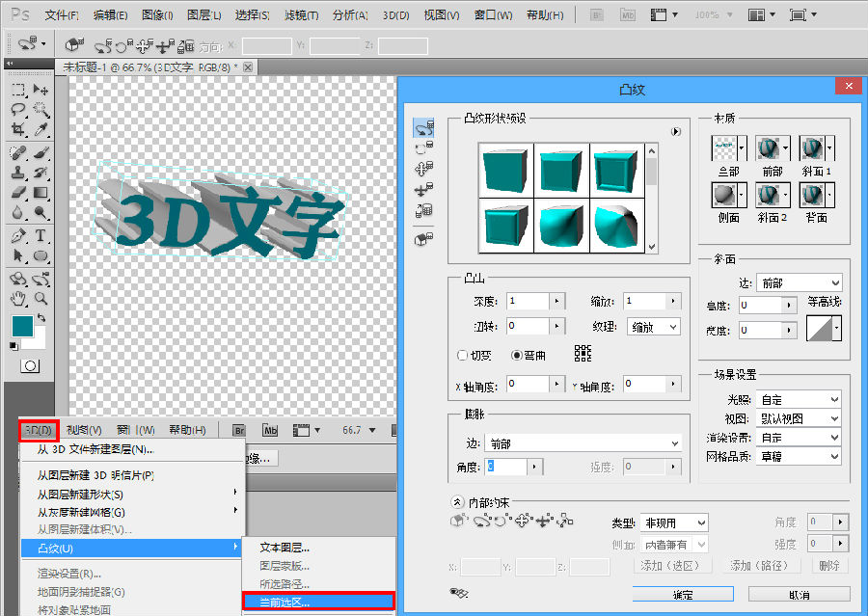Select the Zoom tool
868x616 pixels.
point(41,299)
